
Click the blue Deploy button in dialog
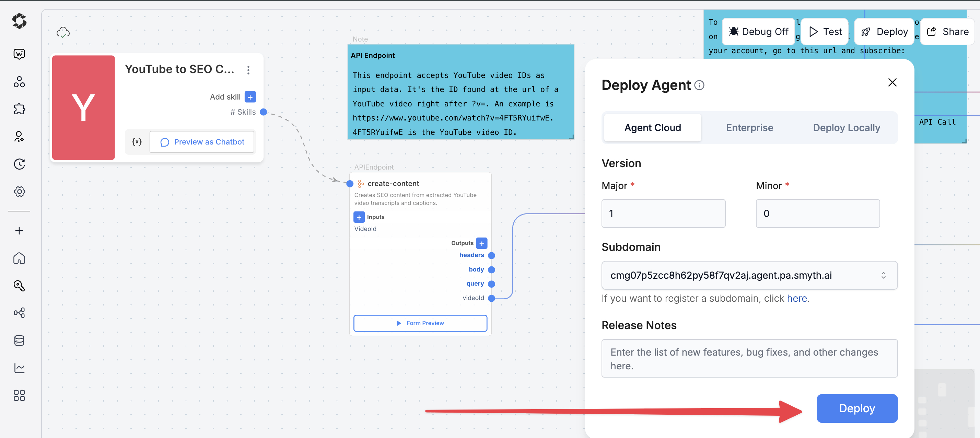click(857, 408)
